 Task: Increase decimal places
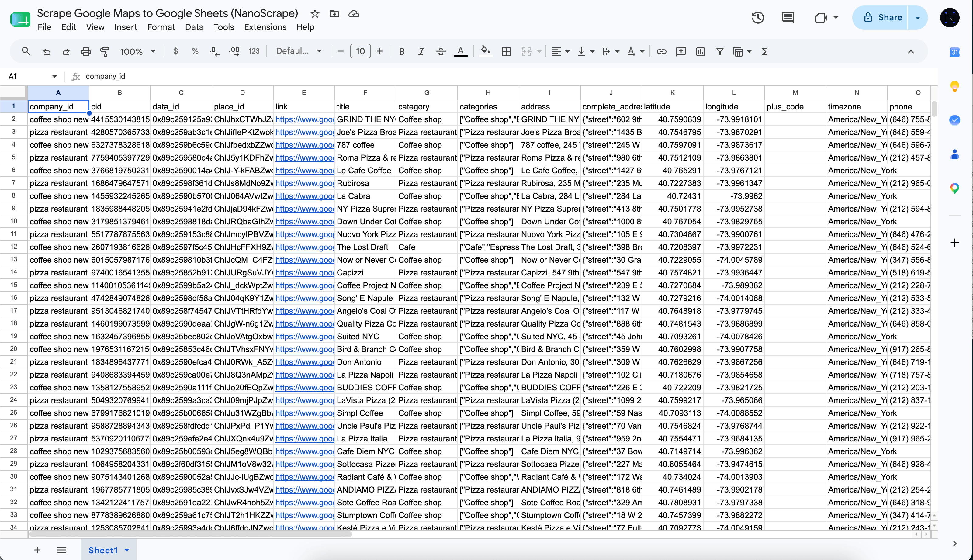click(234, 51)
